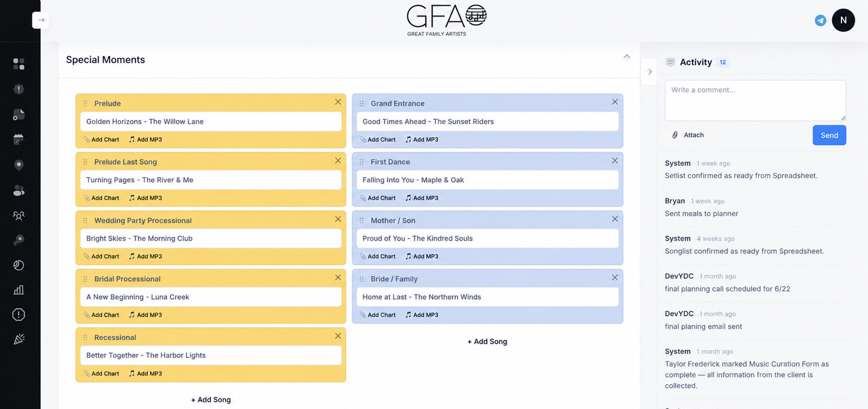Collapse the Special Moments section

pyautogui.click(x=626, y=57)
